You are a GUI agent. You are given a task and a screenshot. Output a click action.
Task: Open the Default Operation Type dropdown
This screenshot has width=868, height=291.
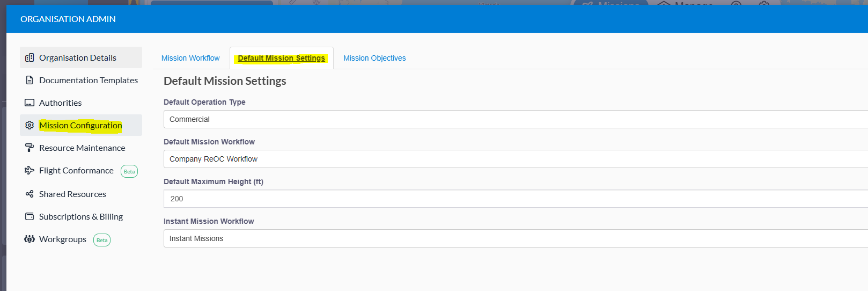pos(516,119)
